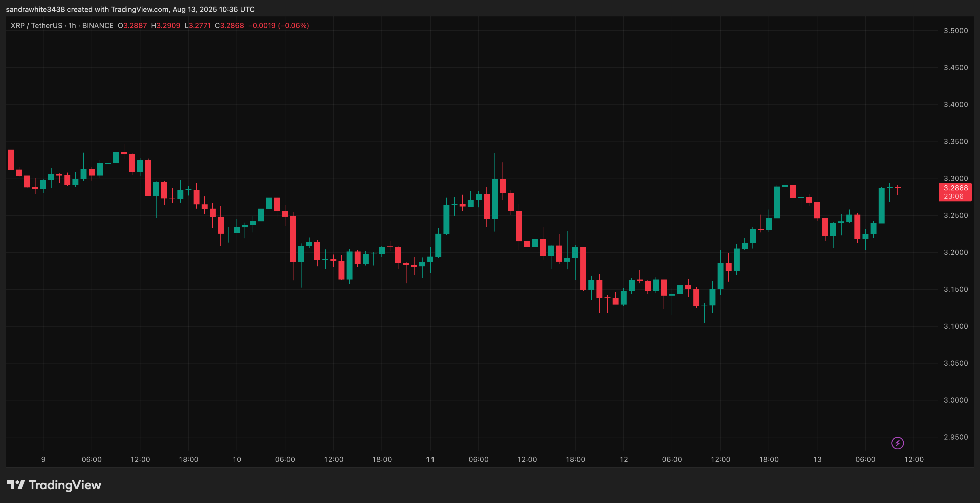Click the TradingView logo at bottom
The width and height of the screenshot is (980, 503).
click(54, 485)
